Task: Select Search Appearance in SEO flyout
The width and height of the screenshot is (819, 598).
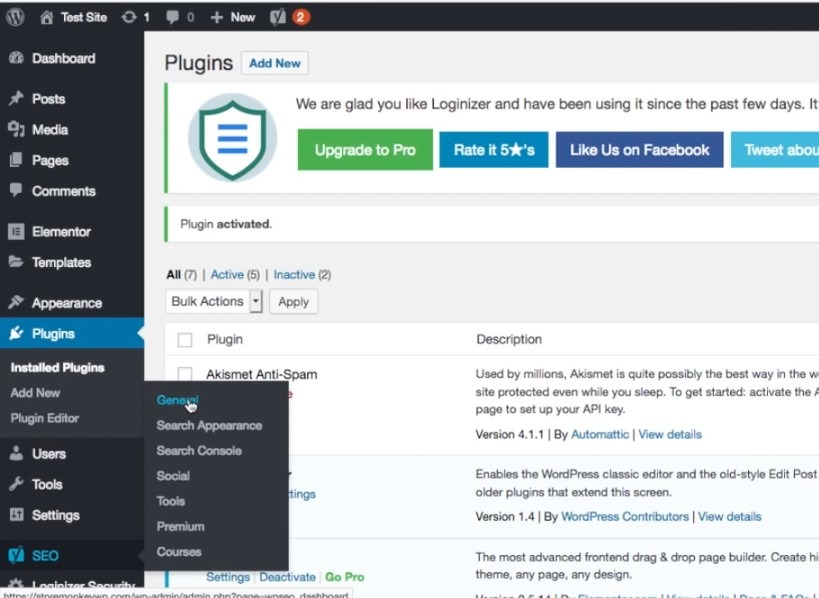Action: [x=209, y=425]
